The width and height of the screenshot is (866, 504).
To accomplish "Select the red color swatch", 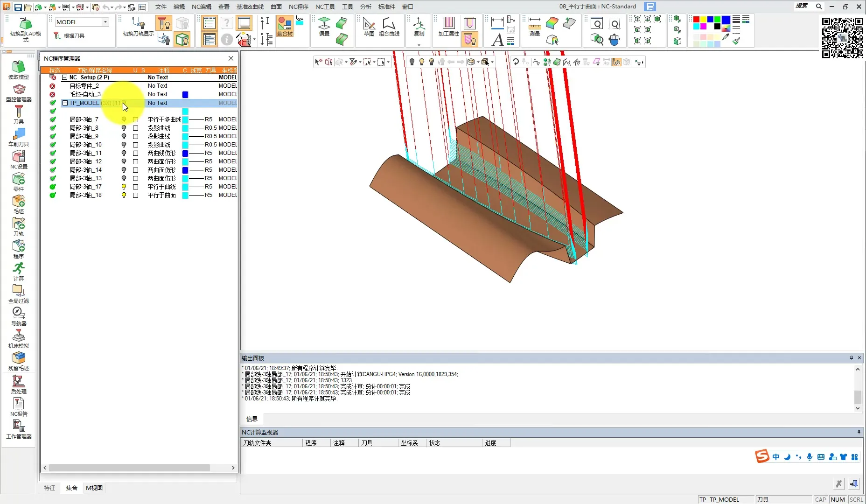I will click(696, 20).
